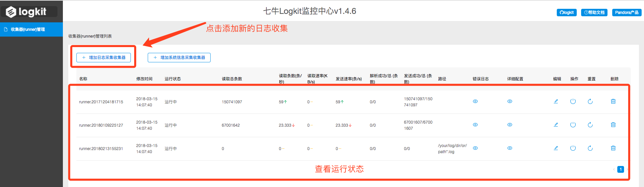Open the logkit GitHub link button

[x=567, y=13]
